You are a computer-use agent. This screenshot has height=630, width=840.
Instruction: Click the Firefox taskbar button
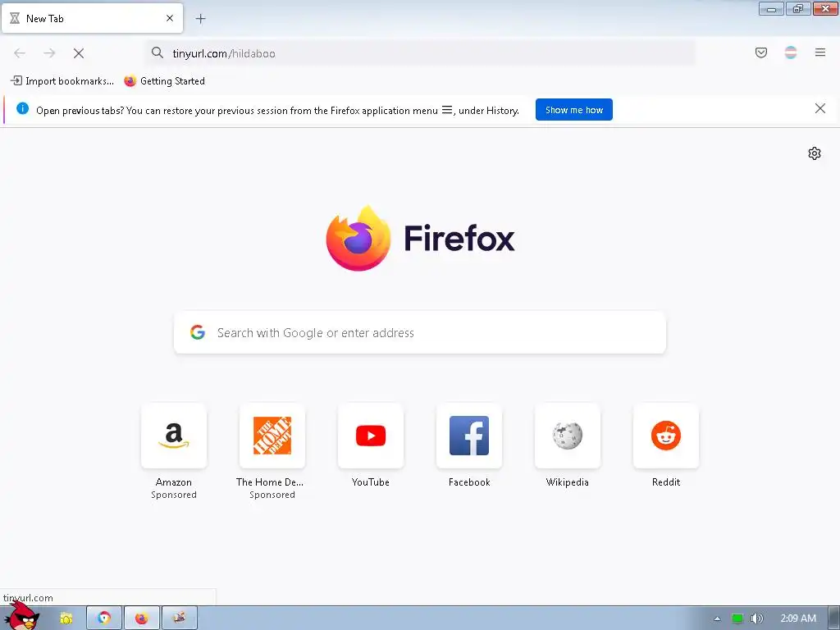point(141,619)
